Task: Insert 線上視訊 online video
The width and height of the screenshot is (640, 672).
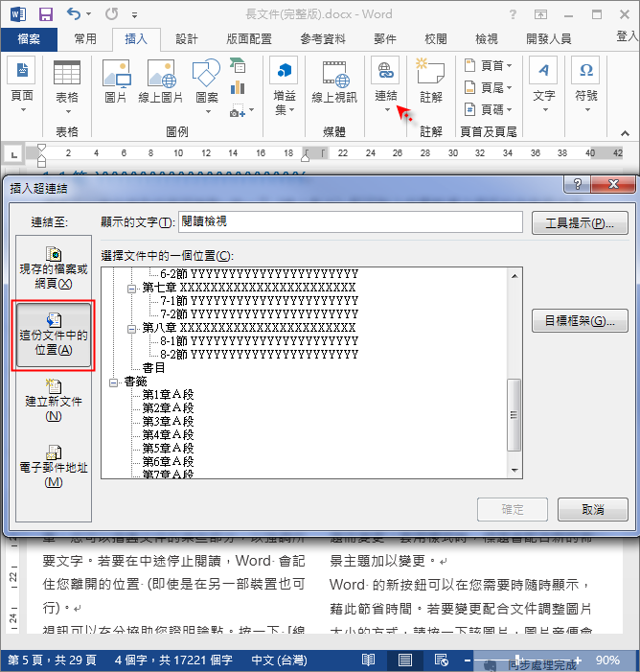Action: coord(334,81)
